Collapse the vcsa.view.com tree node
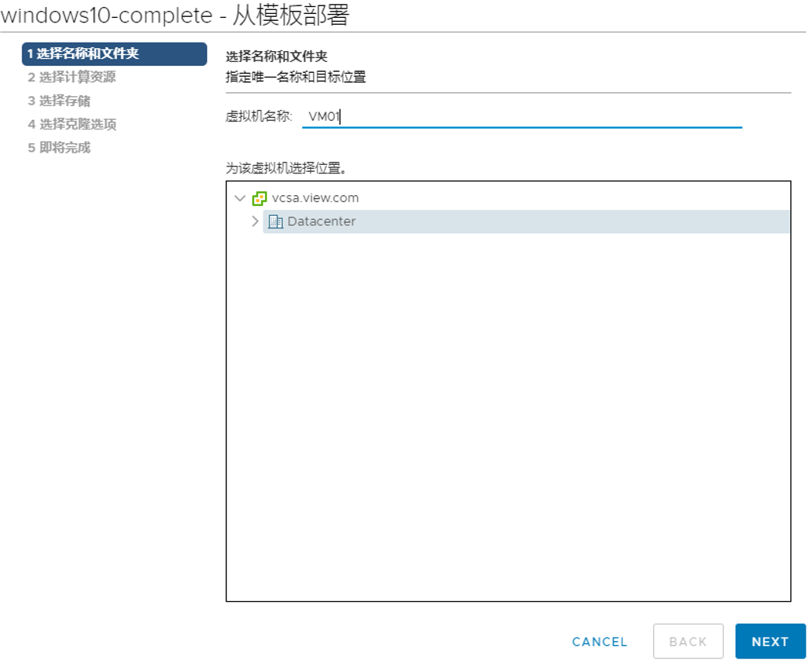The width and height of the screenshot is (812, 663). [x=239, y=198]
